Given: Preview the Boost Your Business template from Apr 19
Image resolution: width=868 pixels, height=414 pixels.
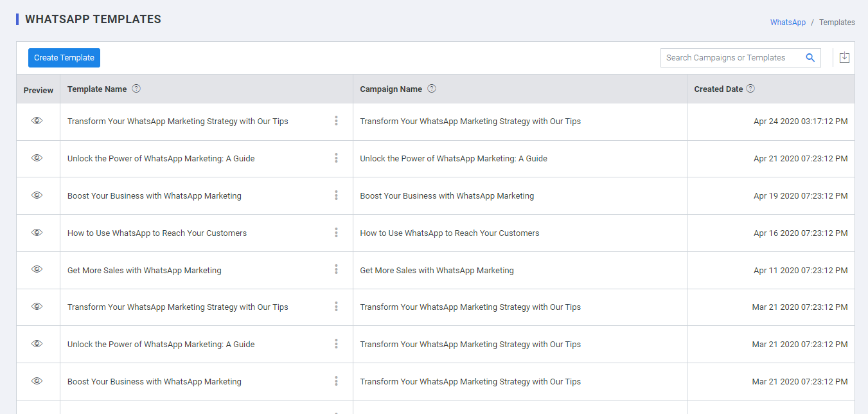Looking at the screenshot, I should [x=37, y=195].
